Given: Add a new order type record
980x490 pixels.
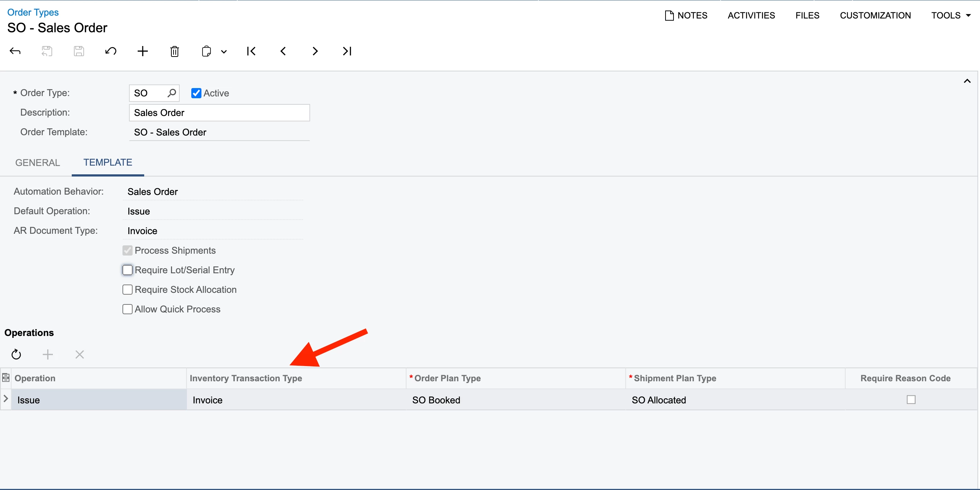Looking at the screenshot, I should tap(142, 51).
